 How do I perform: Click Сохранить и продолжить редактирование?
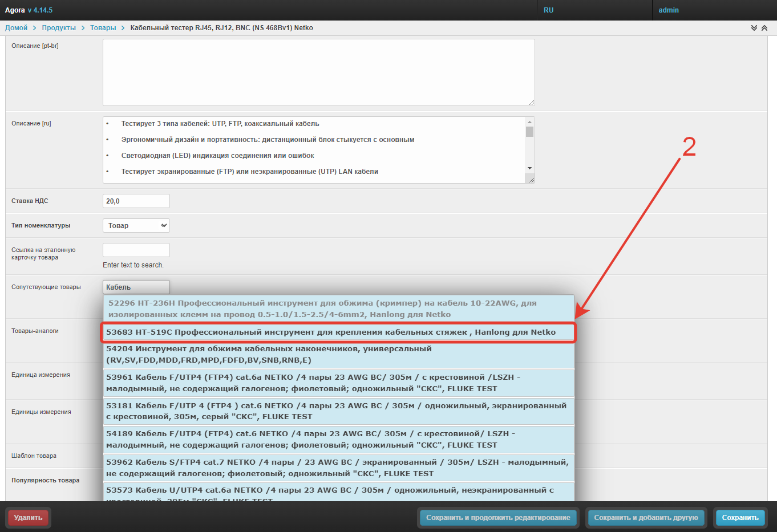coord(498,518)
